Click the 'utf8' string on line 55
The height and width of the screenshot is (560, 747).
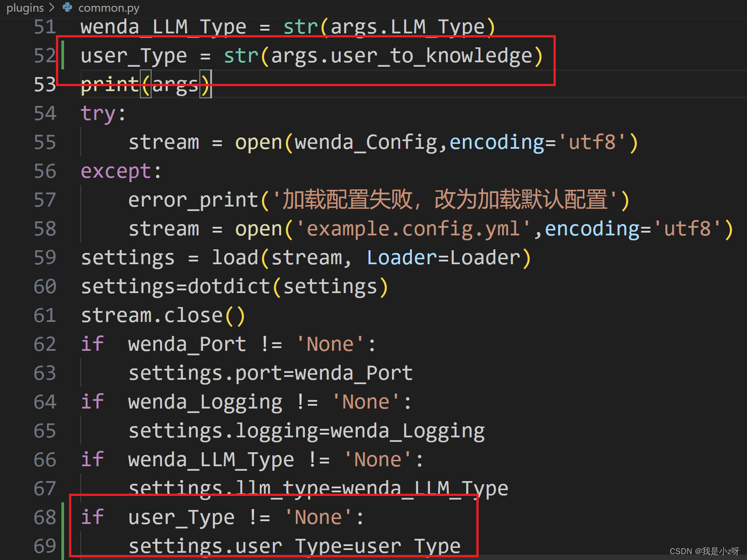[592, 142]
